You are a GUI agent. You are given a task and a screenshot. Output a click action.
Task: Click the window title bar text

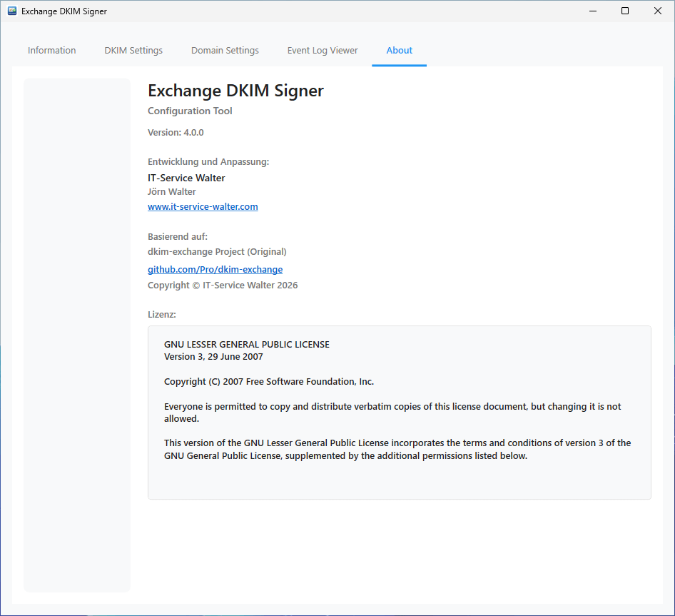64,11
